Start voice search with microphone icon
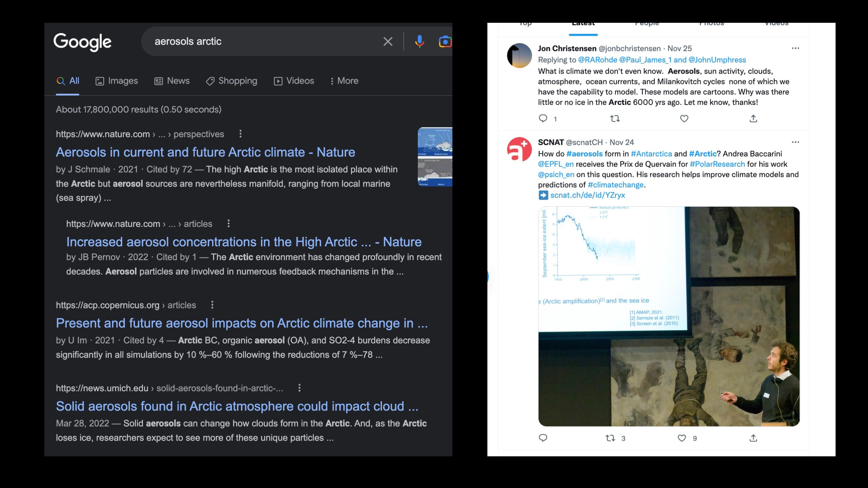This screenshot has width=868, height=488. [x=420, y=41]
